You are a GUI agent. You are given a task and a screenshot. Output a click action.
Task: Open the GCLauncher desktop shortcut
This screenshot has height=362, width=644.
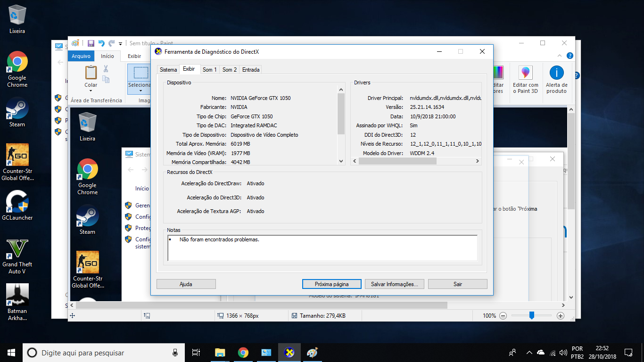pyautogui.click(x=17, y=206)
